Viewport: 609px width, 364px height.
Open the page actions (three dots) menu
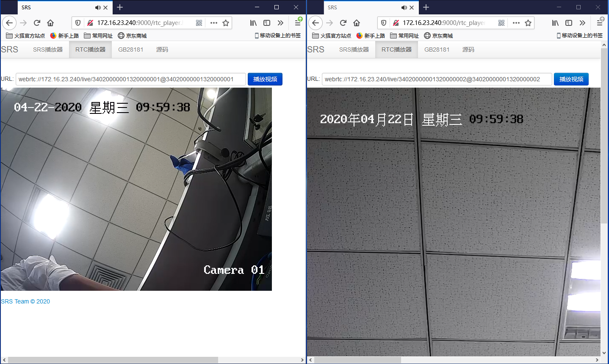click(x=213, y=23)
